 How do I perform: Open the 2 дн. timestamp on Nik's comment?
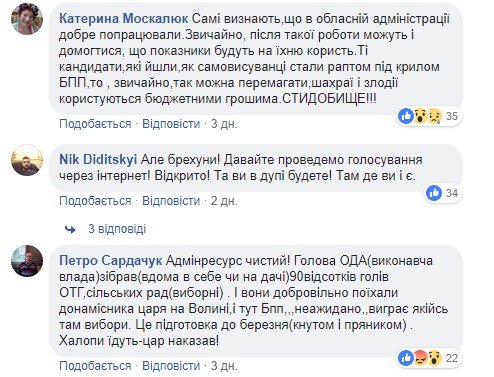[x=224, y=201]
